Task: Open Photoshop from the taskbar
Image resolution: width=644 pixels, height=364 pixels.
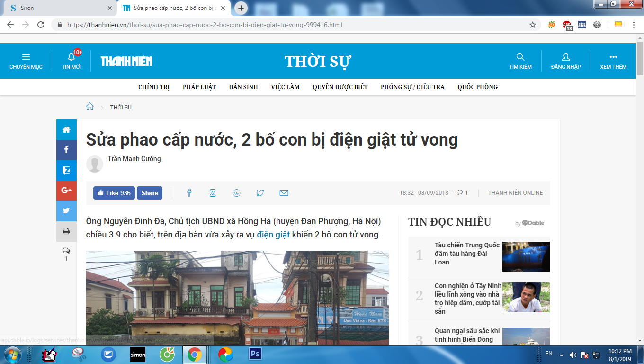Action: (255, 354)
